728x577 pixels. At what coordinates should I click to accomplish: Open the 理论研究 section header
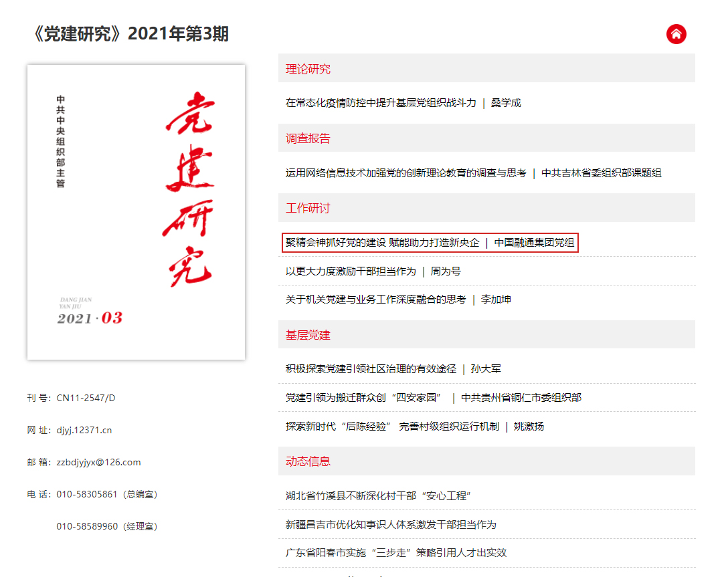point(308,69)
